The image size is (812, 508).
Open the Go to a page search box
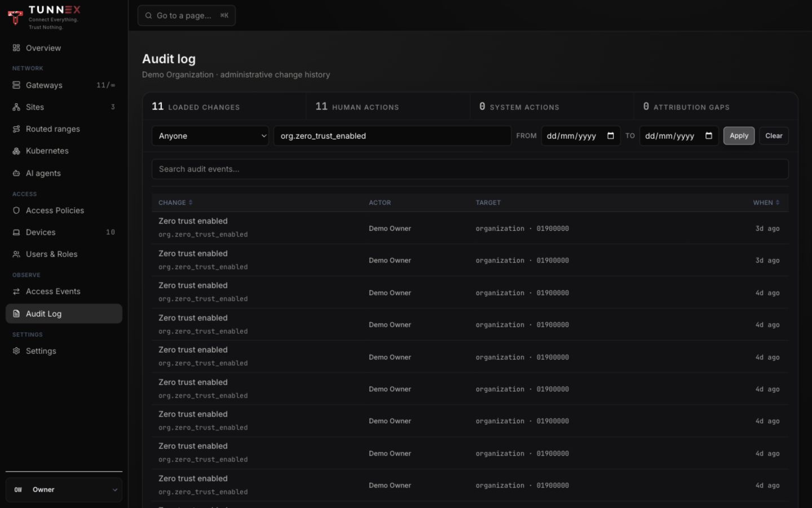187,16
